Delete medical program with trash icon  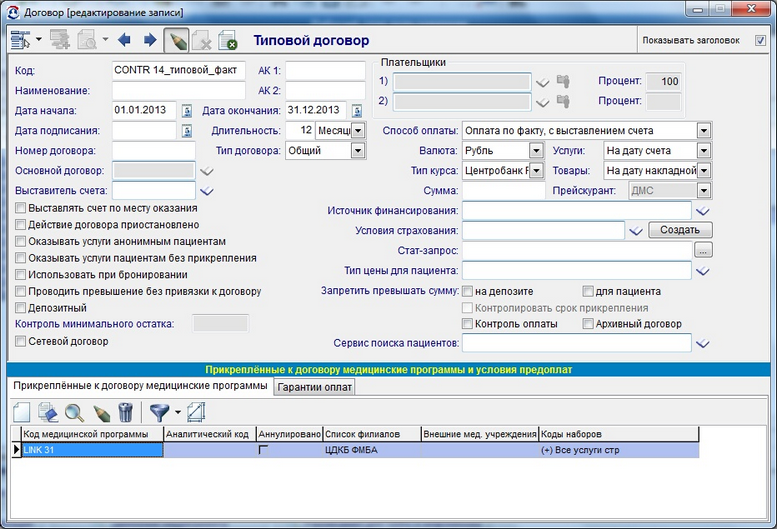[126, 412]
